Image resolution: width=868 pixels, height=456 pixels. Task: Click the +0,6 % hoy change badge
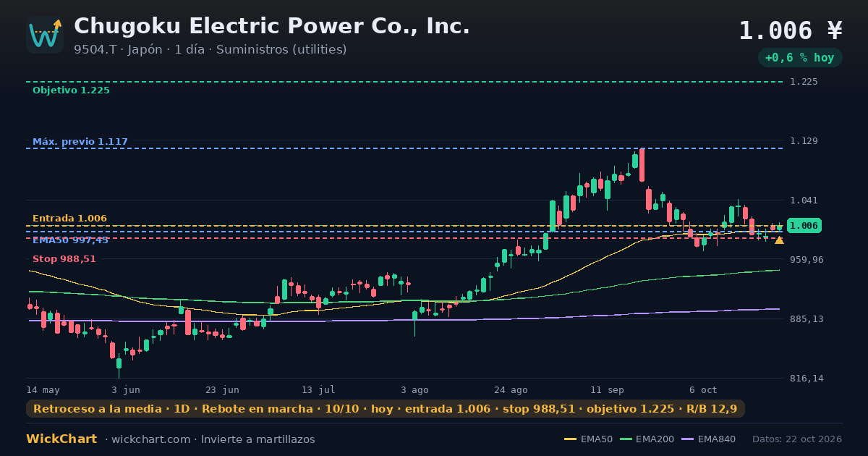point(800,57)
